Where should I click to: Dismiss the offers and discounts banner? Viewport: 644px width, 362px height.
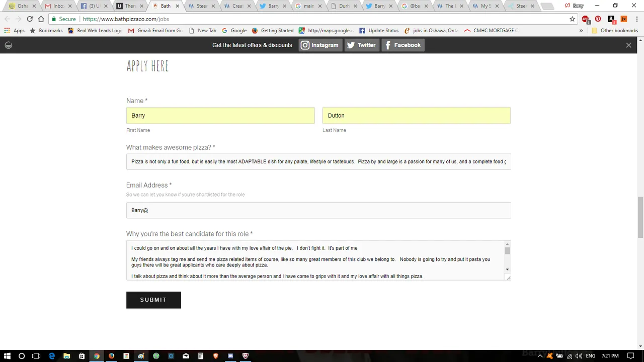point(628,45)
